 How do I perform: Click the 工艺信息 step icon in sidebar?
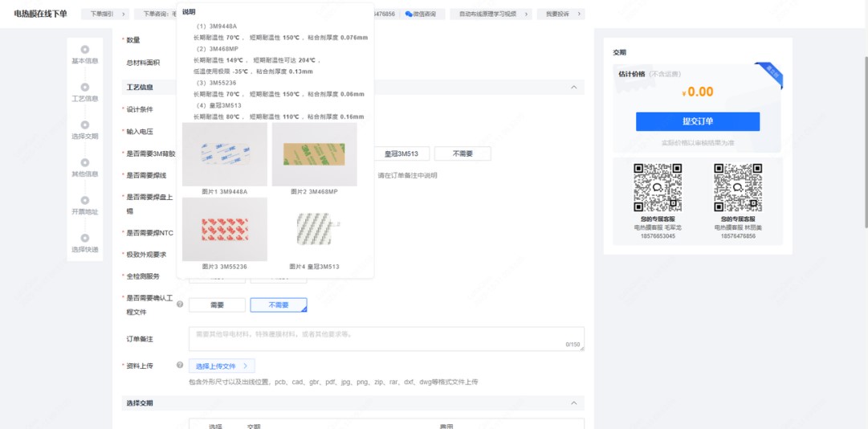[x=85, y=88]
